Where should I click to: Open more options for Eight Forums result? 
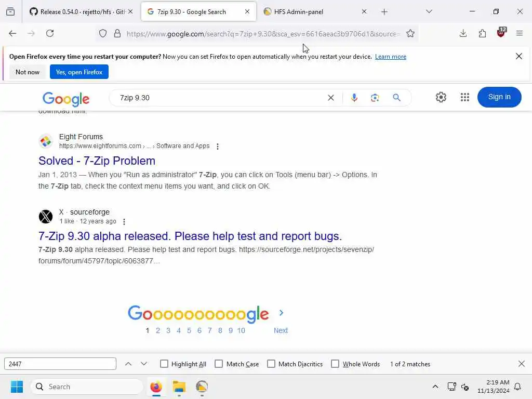pyautogui.click(x=218, y=146)
